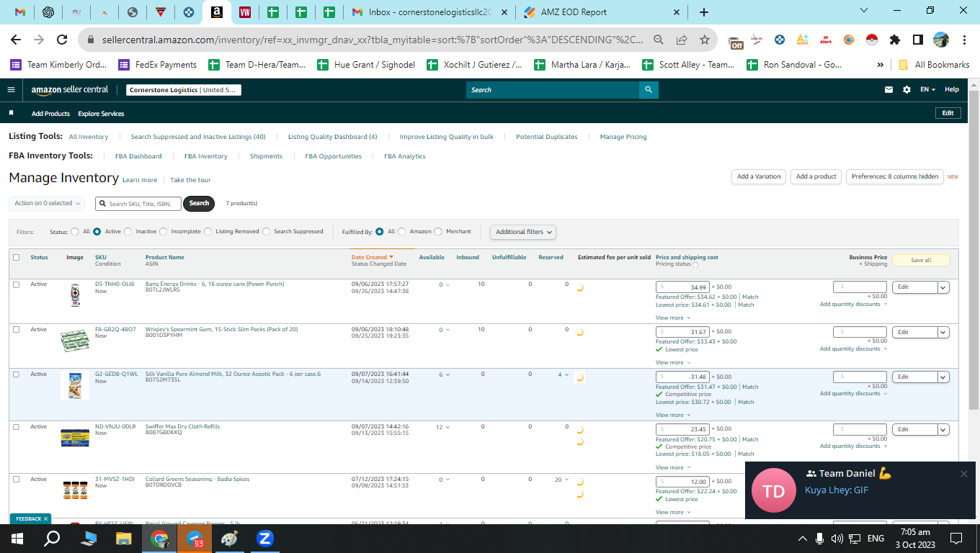Expand the Reserved 4 dropdown for Silk Almond Milk
Viewport: 980px width, 553px height.
563,374
